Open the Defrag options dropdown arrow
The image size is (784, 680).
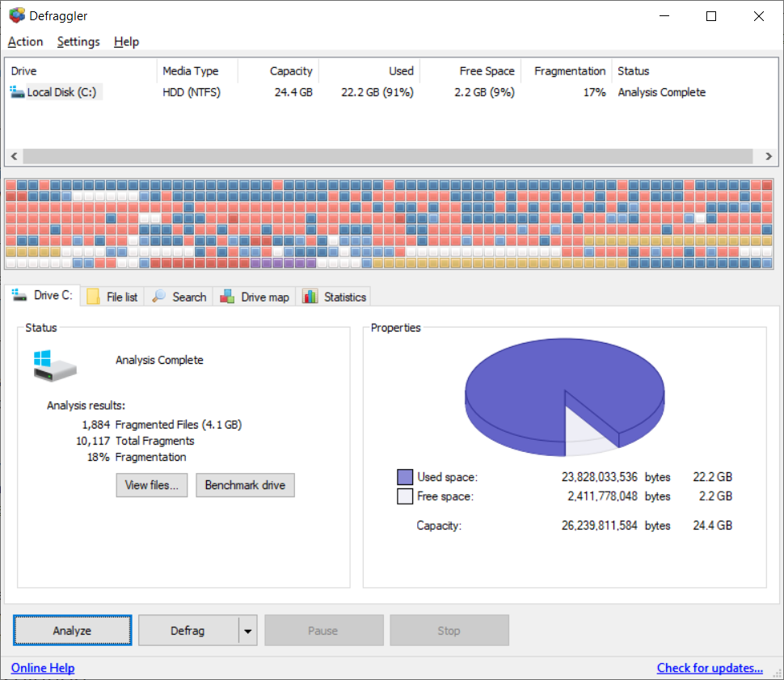click(x=248, y=630)
